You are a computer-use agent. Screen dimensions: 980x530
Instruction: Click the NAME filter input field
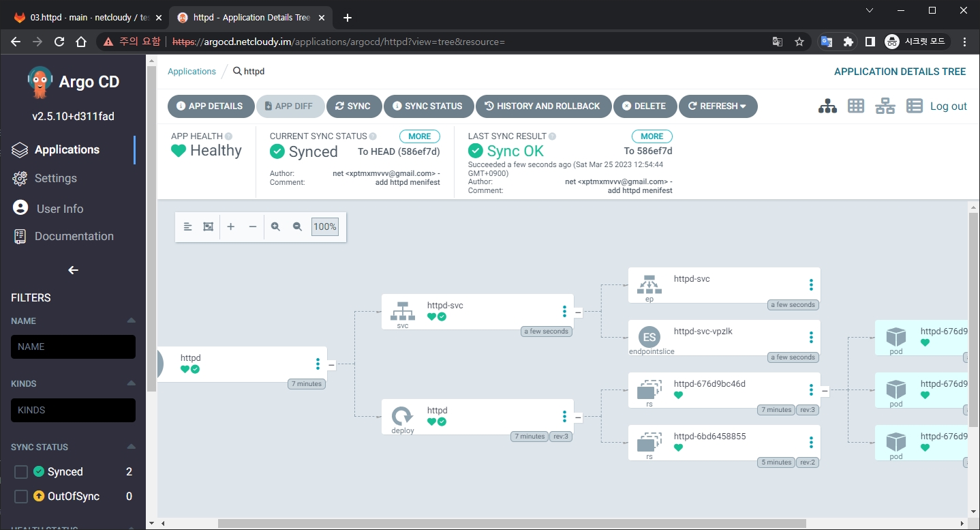pos(73,347)
